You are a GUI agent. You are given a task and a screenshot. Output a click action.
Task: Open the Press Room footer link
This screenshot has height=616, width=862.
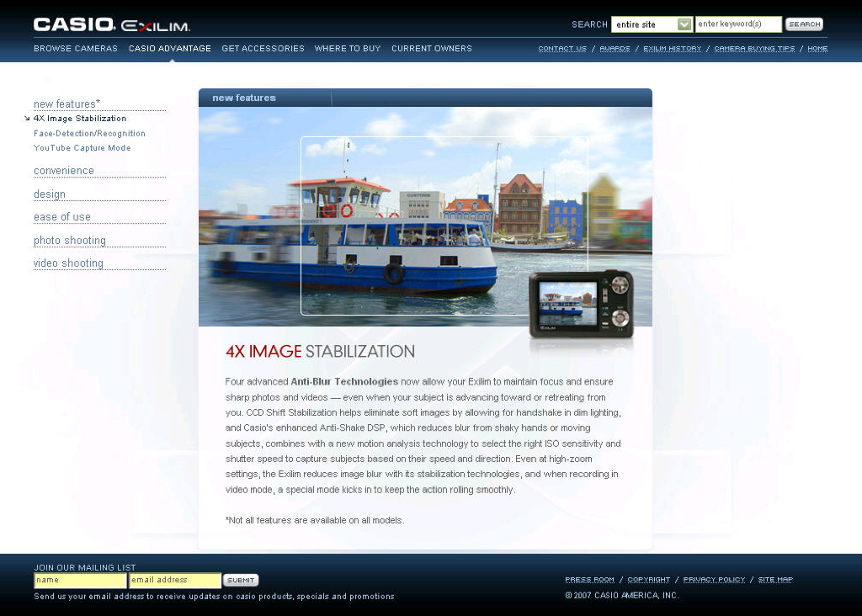(590, 579)
